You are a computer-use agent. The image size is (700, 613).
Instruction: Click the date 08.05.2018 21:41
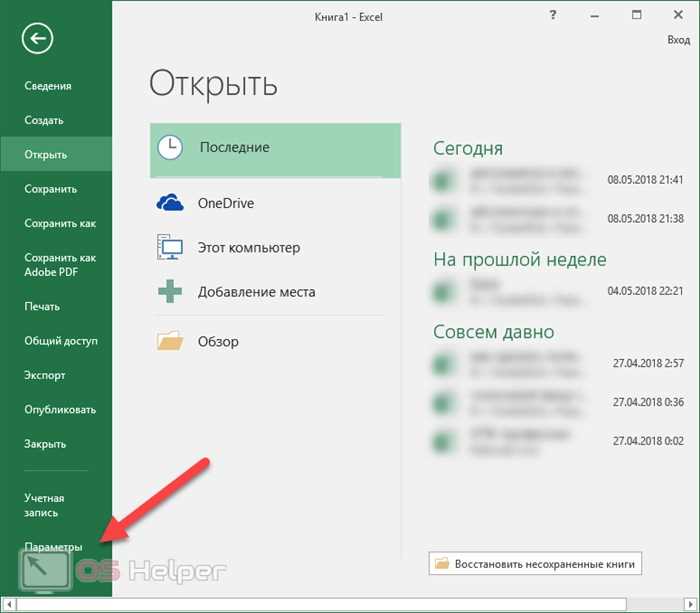(x=645, y=180)
